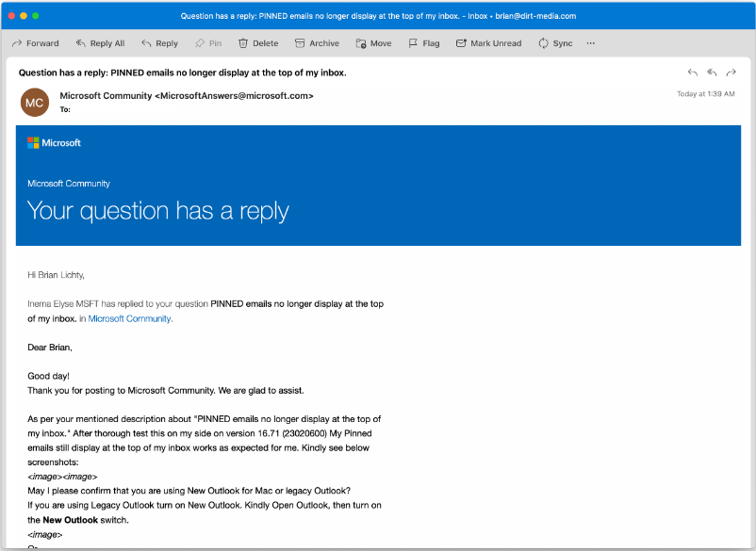Pin this email using the Pin button
The height and width of the screenshot is (551, 756).
208,43
